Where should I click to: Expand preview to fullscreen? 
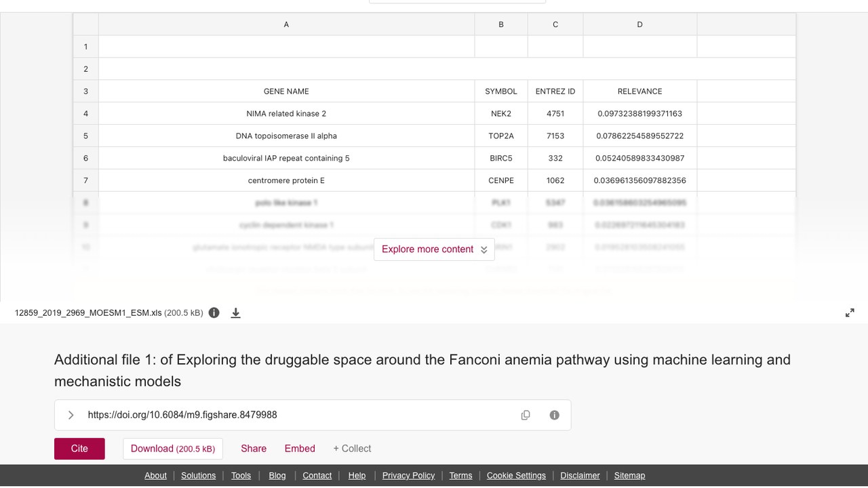click(850, 313)
